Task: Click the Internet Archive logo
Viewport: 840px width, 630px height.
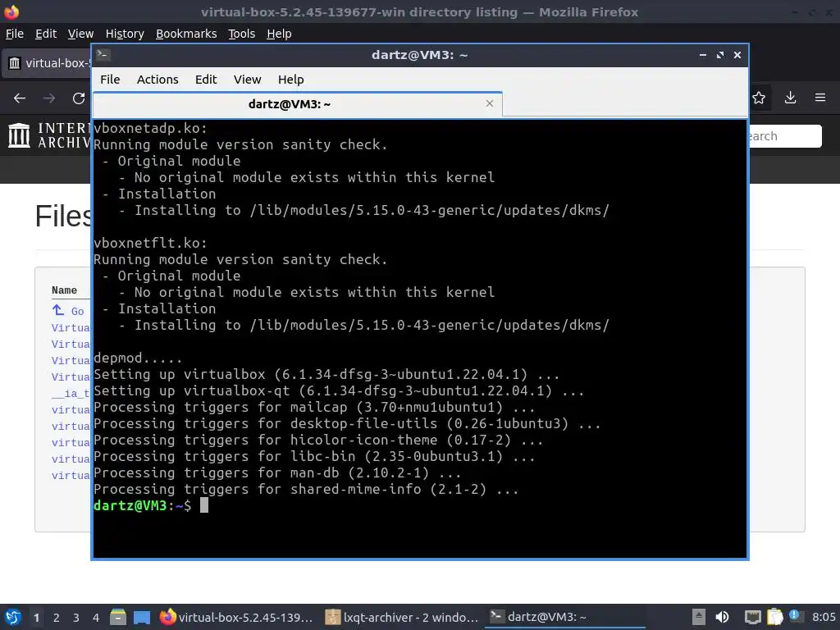Action: 49,135
